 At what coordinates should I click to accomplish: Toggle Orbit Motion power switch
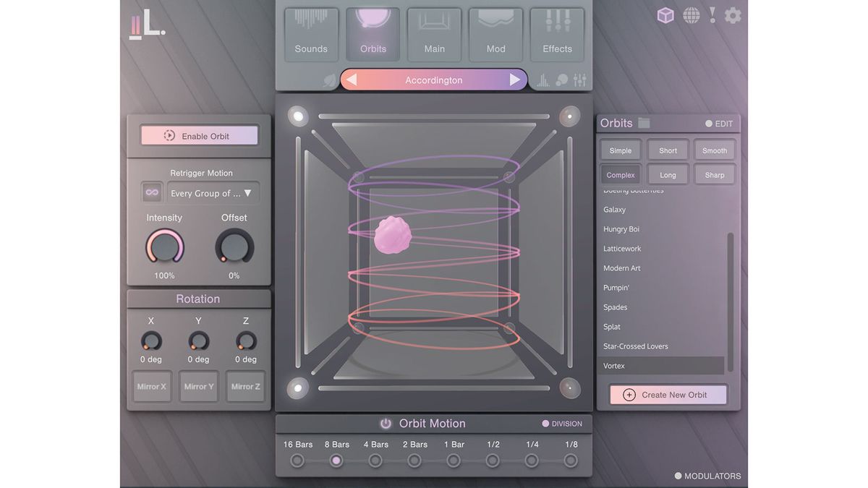click(386, 423)
